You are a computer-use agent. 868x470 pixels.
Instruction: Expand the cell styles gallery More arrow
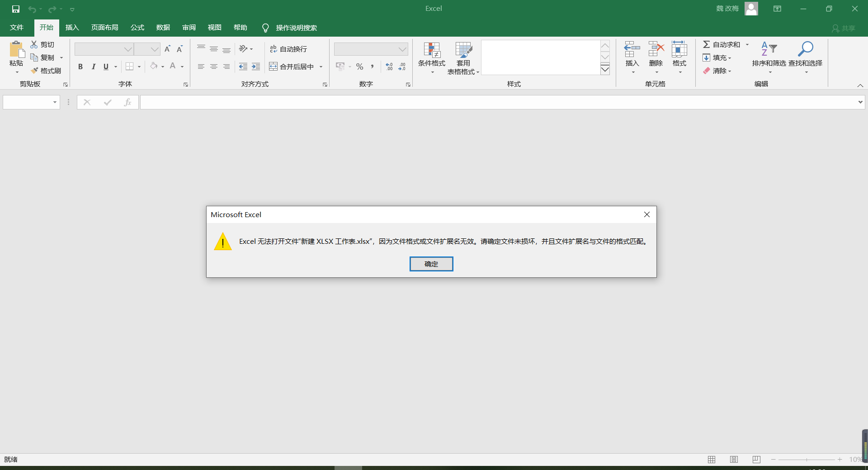pyautogui.click(x=605, y=70)
